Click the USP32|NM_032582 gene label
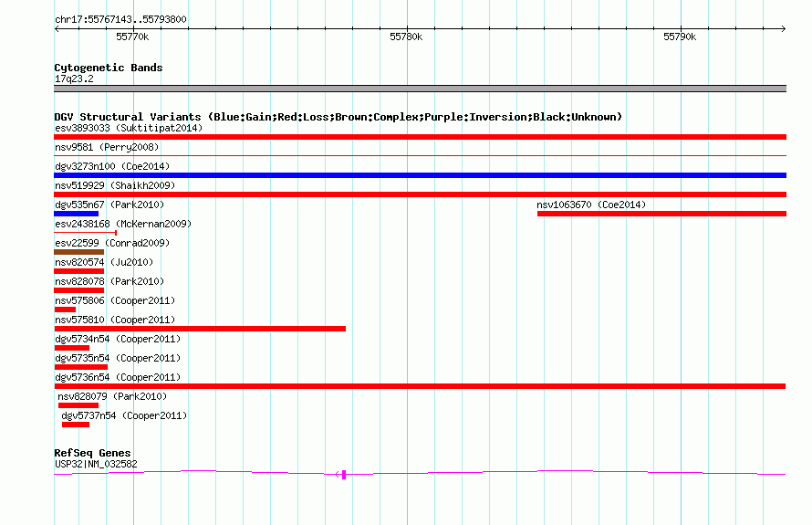 [96, 464]
